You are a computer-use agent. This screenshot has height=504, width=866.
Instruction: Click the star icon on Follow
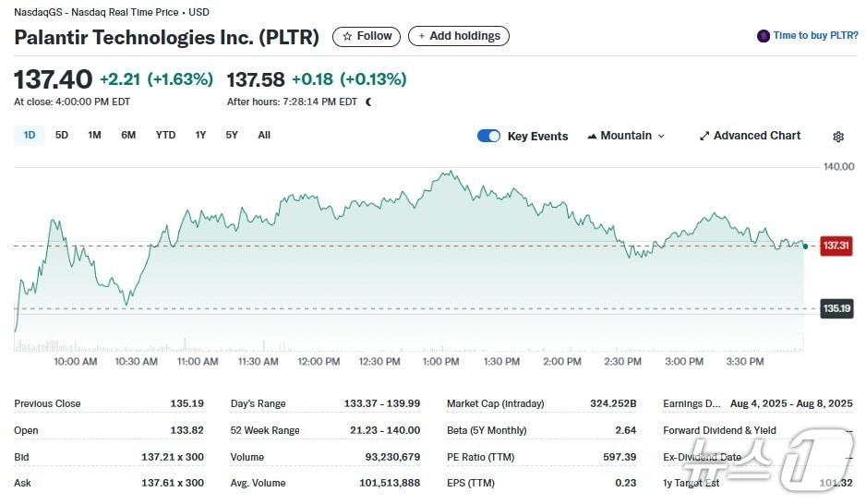[x=347, y=36]
